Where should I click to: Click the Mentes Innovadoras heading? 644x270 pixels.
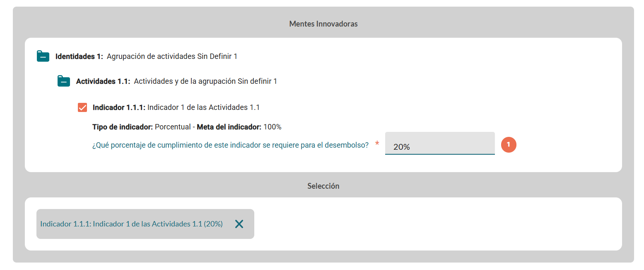tap(323, 24)
